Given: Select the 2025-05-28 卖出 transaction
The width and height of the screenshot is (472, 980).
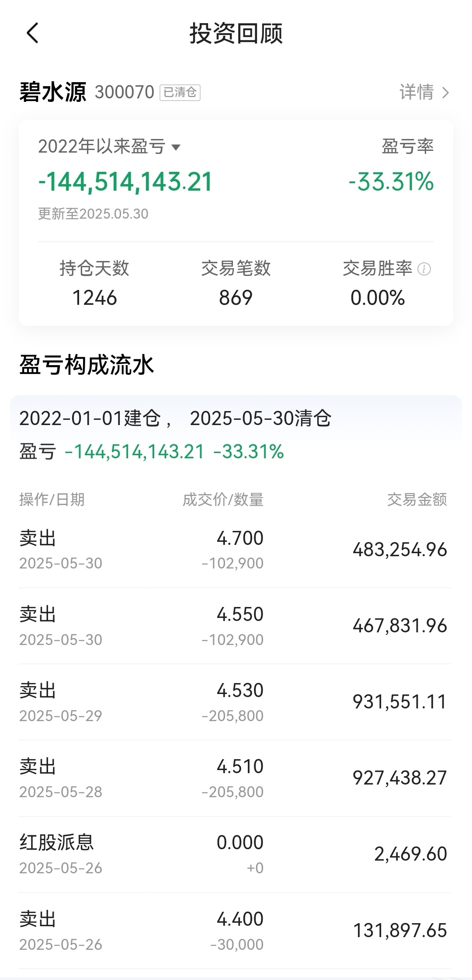Looking at the screenshot, I should (235, 778).
